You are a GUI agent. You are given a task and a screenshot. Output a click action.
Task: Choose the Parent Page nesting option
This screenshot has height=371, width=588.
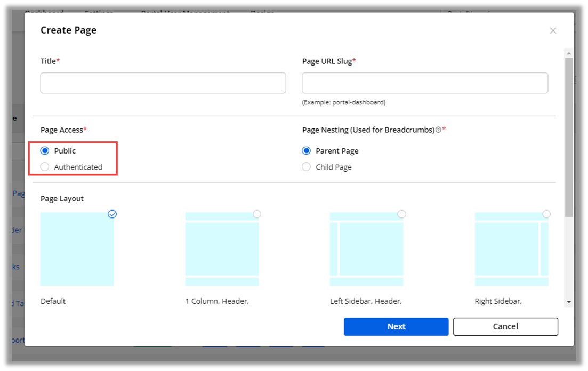[307, 151]
